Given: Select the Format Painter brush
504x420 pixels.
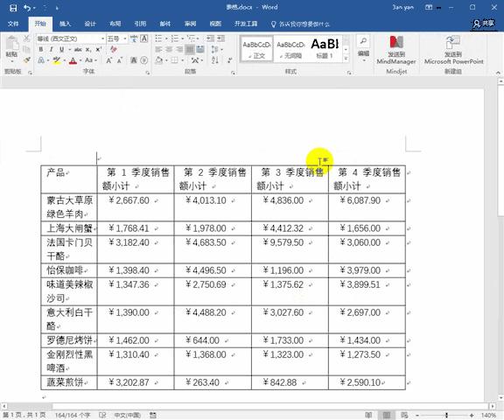Looking at the screenshot, I should [26, 60].
